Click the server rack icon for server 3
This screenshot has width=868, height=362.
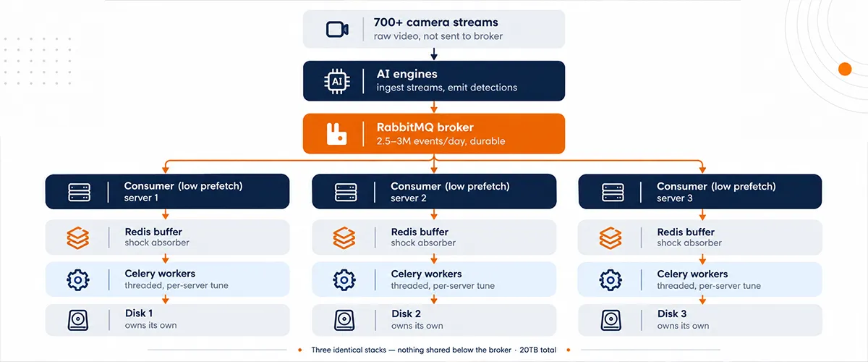coord(613,192)
